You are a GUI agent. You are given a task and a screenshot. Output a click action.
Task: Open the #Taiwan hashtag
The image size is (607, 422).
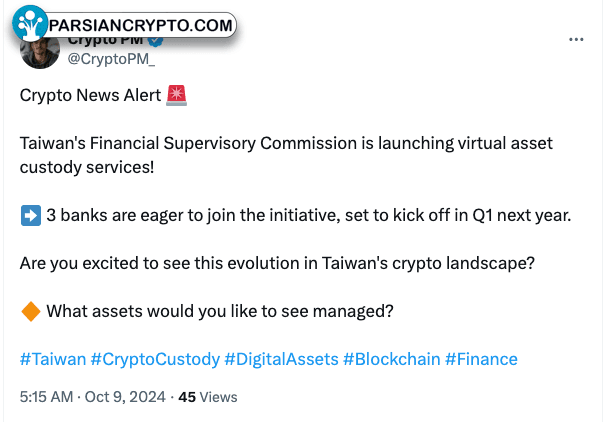53,359
